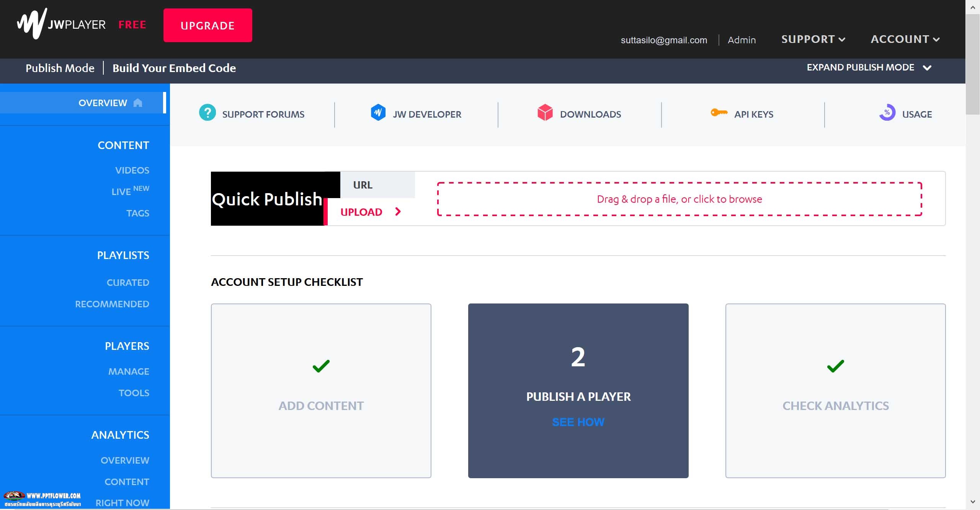Click the JW Player logo

[x=61, y=24]
